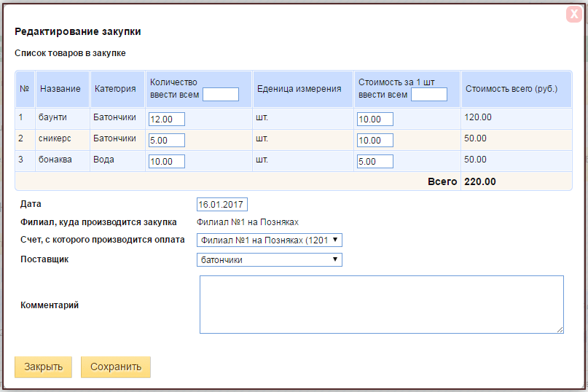The image size is (588, 392).
Task: Click the бонаква total '50.00'
Action: click(x=475, y=160)
